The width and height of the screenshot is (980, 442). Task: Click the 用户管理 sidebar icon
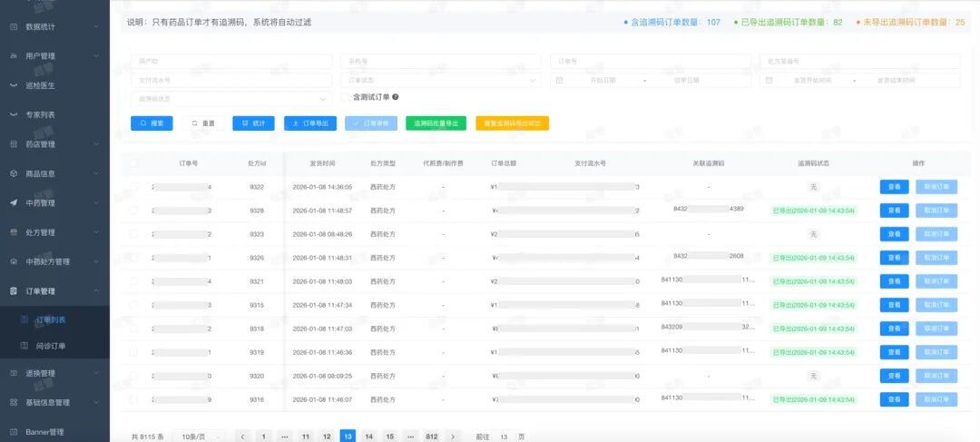tap(14, 56)
